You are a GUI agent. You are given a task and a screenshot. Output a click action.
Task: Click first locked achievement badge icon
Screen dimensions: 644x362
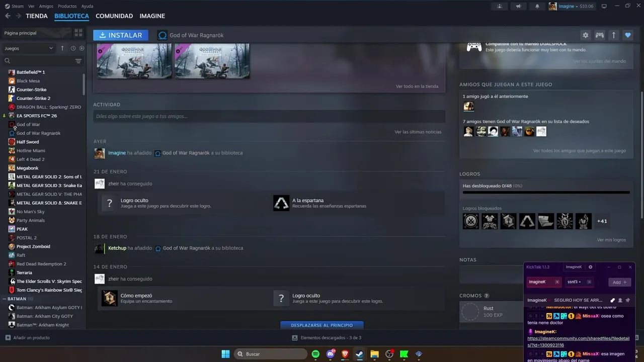pos(471,221)
